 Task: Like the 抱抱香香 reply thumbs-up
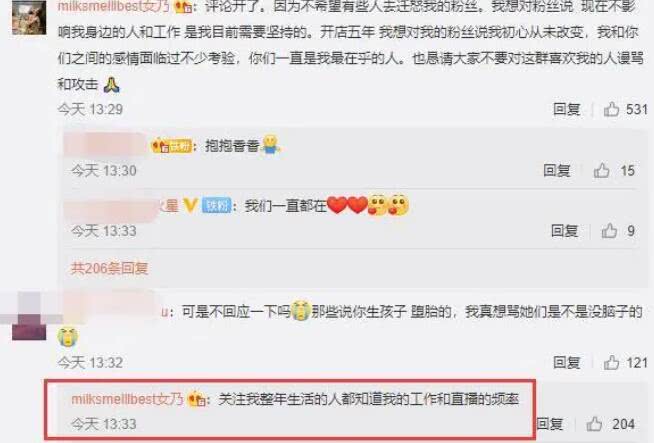coord(601,171)
